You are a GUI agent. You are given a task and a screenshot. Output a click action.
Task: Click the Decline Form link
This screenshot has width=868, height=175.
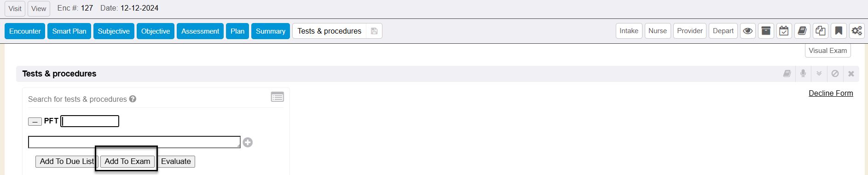point(831,93)
